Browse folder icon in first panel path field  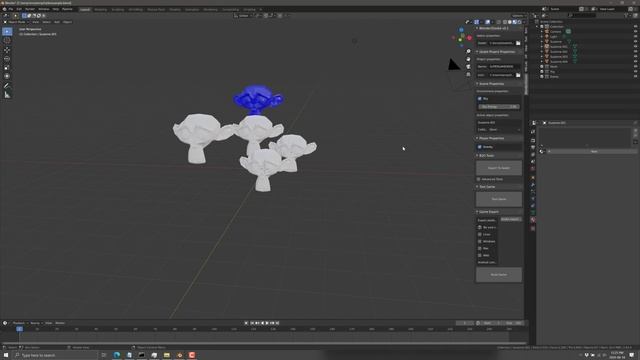pos(518,43)
